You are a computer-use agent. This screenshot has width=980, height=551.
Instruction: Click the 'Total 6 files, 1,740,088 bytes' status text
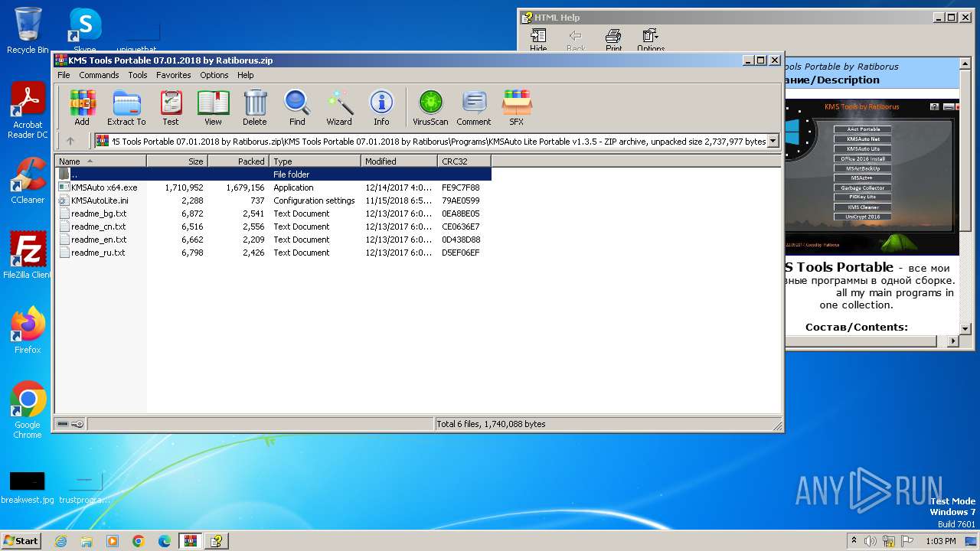pos(491,424)
